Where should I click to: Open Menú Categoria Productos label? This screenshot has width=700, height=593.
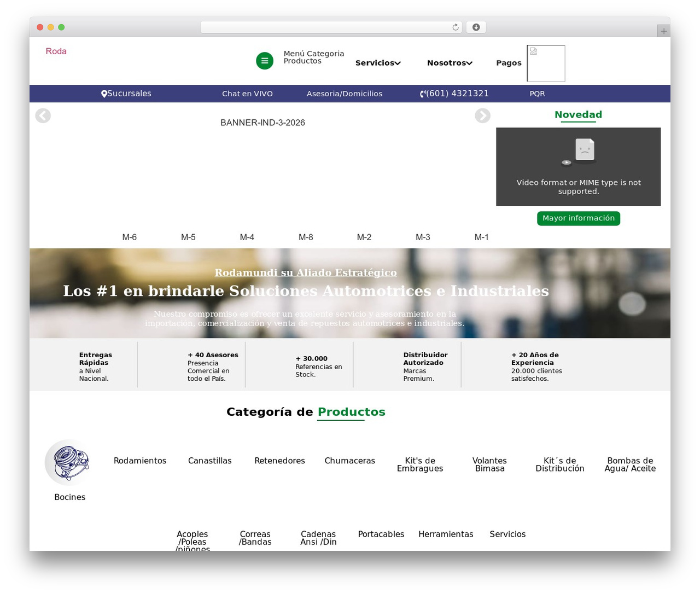click(314, 57)
